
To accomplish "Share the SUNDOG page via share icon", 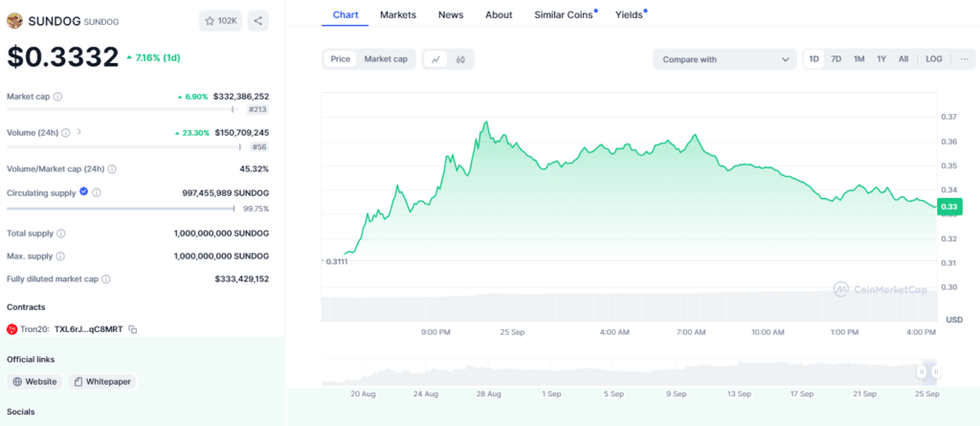I will point(258,21).
